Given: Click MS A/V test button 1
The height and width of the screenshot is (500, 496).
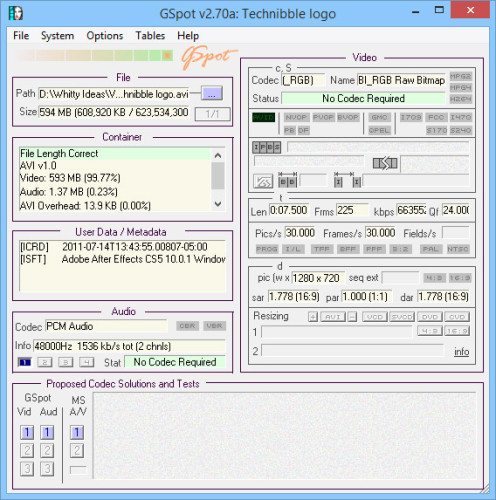Looking at the screenshot, I should click(x=77, y=432).
